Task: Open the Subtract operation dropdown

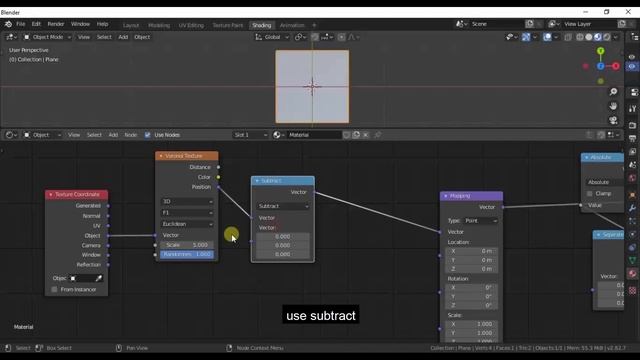Action: (283, 206)
